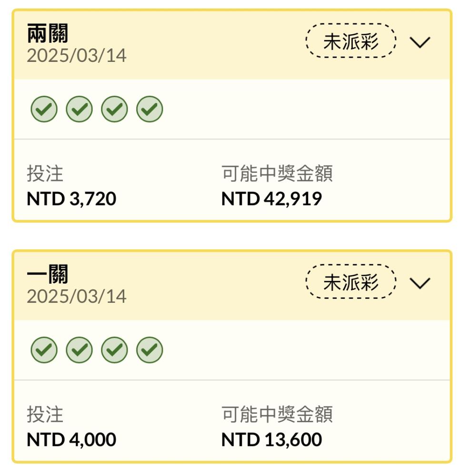Click second green checkmark in 兩關 card
This screenshot has width=469, height=476.
(x=80, y=109)
